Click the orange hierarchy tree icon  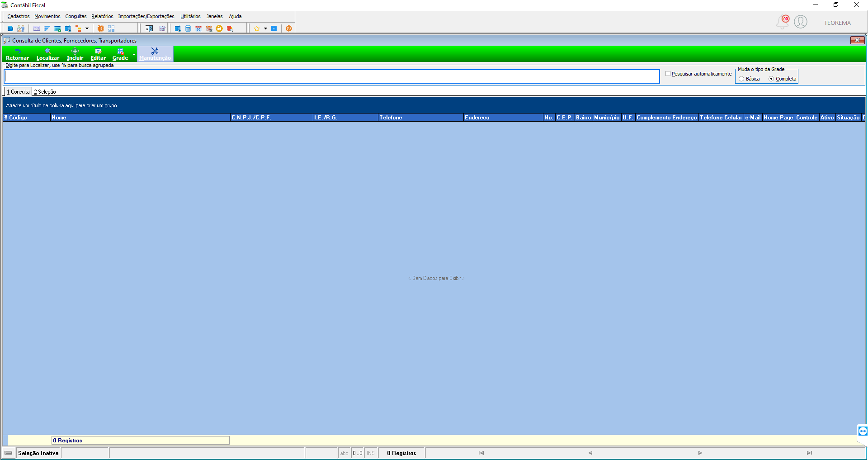coord(78,28)
